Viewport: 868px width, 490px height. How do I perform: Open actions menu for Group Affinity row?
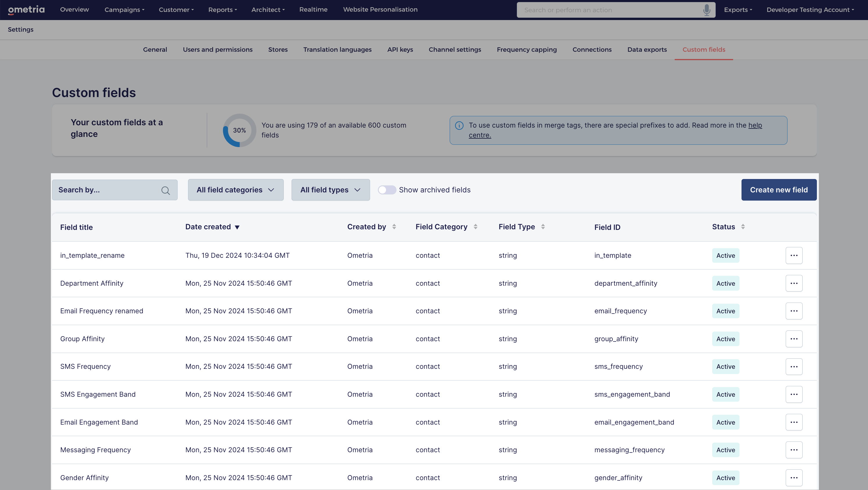(794, 339)
